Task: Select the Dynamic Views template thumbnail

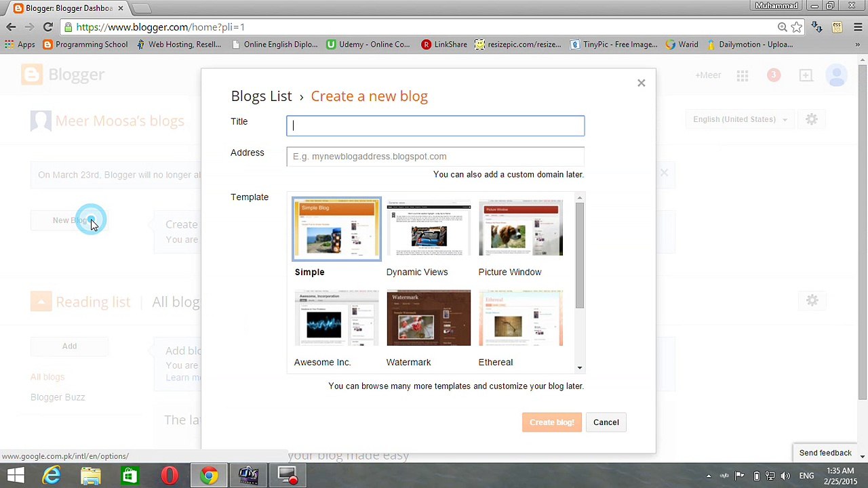Action: 429,228
